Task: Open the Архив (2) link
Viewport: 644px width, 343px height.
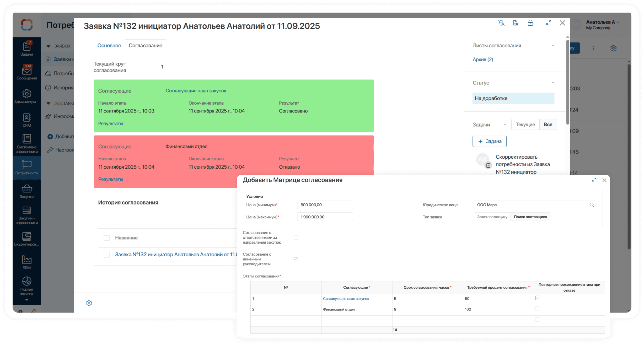Action: point(483,60)
